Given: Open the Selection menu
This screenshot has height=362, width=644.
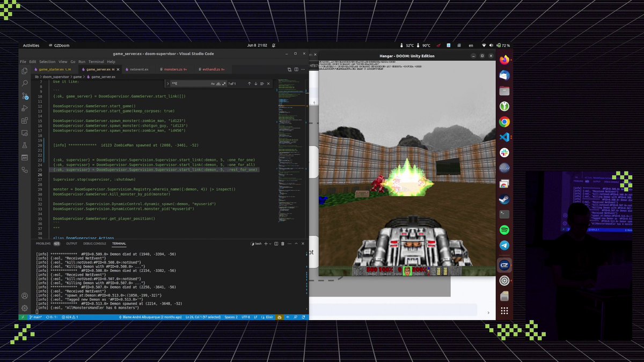Looking at the screenshot, I should (47, 62).
